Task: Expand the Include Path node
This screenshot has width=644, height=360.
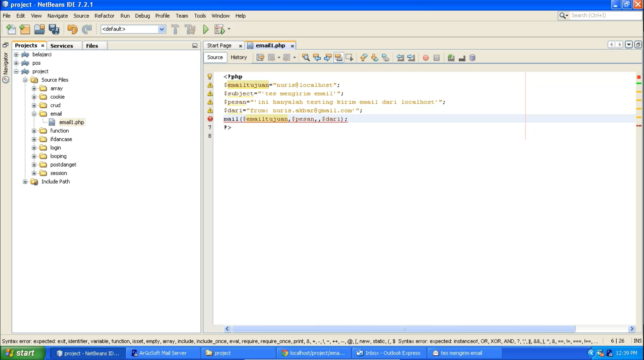Action: (x=25, y=182)
